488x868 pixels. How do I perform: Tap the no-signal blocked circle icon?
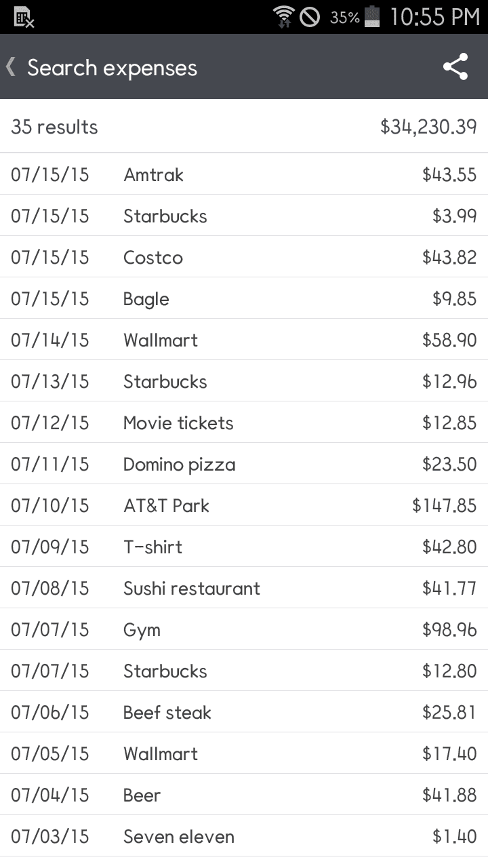pyautogui.click(x=310, y=16)
